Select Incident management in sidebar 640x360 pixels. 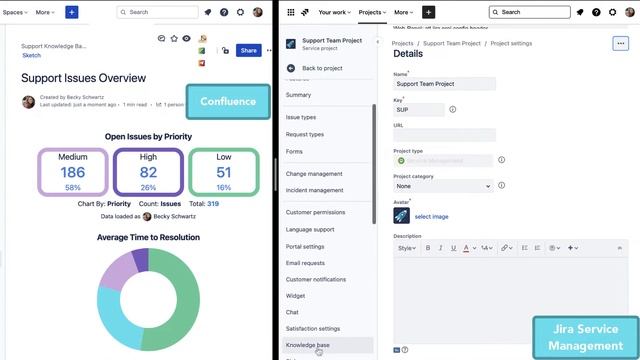coord(314,190)
